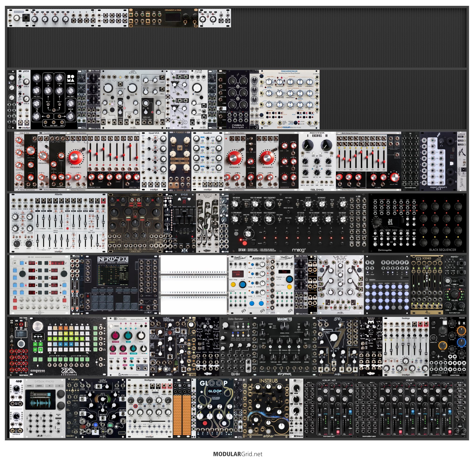Select the Make Noise QPAS module
The image size is (476, 459).
coord(338,346)
